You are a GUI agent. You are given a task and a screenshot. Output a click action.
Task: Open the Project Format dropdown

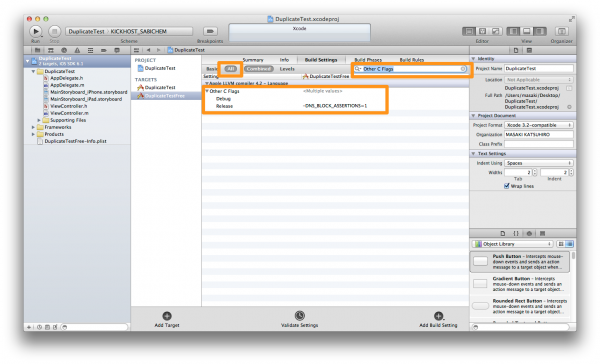pyautogui.click(x=539, y=125)
